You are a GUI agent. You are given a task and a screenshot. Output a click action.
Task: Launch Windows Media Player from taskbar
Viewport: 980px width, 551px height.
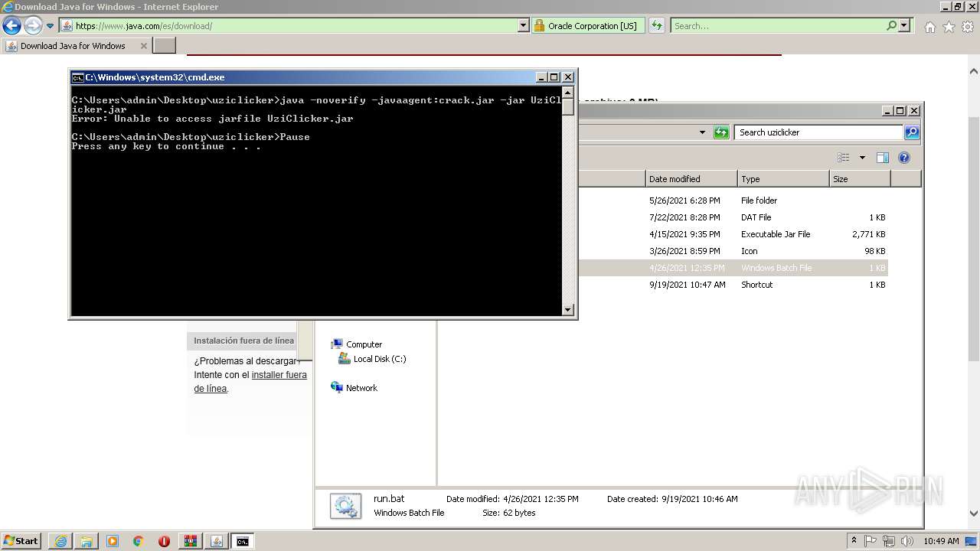tap(113, 541)
